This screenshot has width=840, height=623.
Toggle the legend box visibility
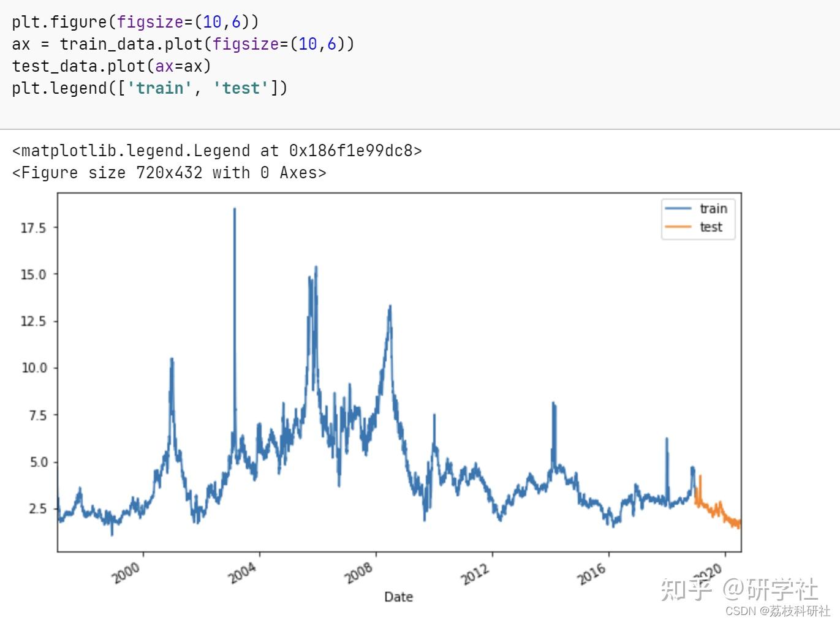tap(698, 219)
